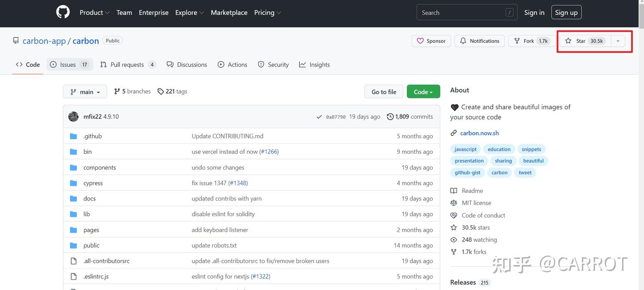
Task: Click the commit history clock icon
Action: [x=390, y=117]
